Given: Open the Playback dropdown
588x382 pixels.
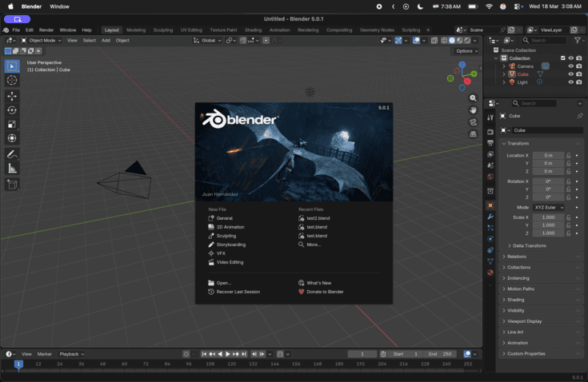Looking at the screenshot, I should (71, 354).
